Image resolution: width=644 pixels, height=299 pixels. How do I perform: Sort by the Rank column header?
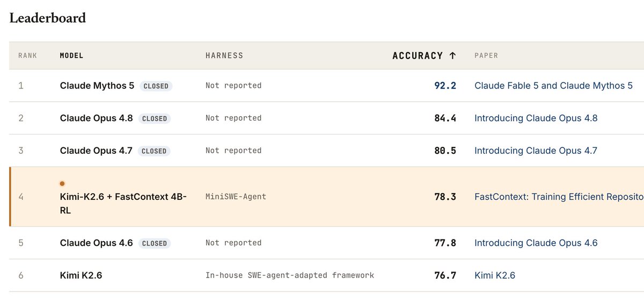pyautogui.click(x=27, y=56)
